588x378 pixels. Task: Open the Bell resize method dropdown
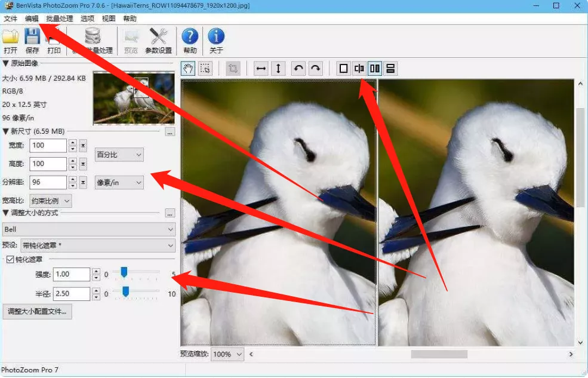(x=88, y=229)
